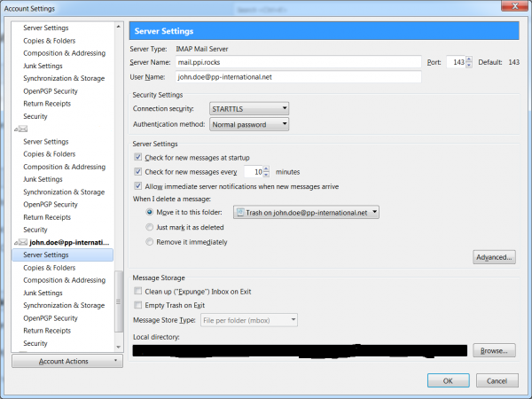Open Copies & Folders under john.doe account
Viewport: 532px width, 399px height.
tap(48, 267)
